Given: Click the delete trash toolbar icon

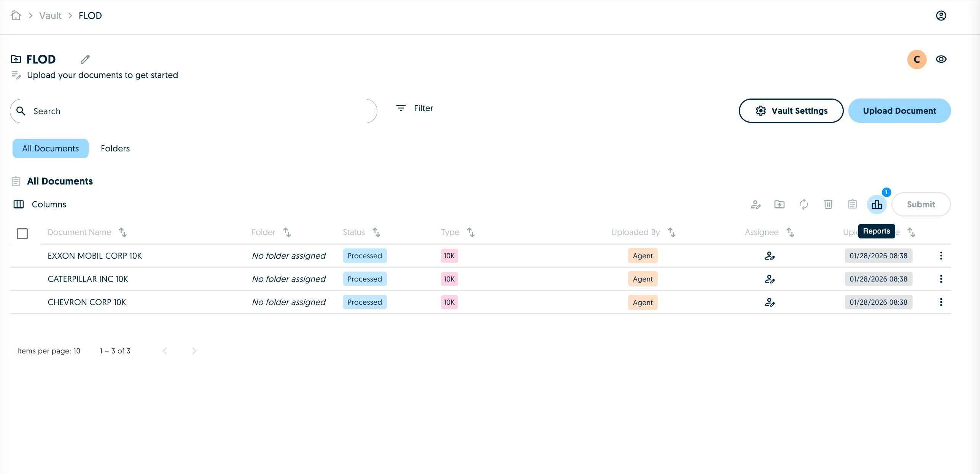Looking at the screenshot, I should click(x=828, y=205).
